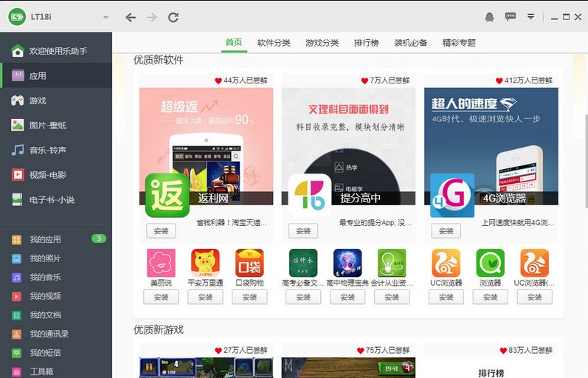Open 欢迎使用乐助手 home item
This screenshot has width=588, height=378.
pos(56,51)
